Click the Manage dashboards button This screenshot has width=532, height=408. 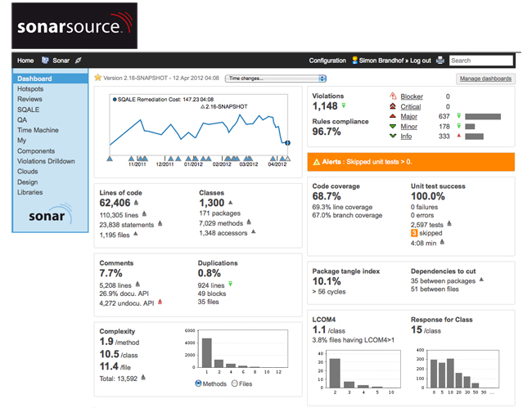(x=485, y=78)
